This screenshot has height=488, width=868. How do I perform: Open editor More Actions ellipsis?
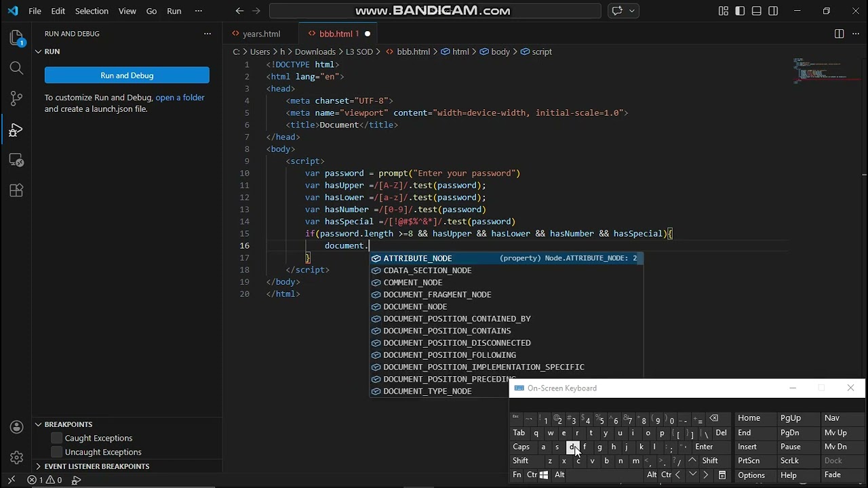coord(855,34)
